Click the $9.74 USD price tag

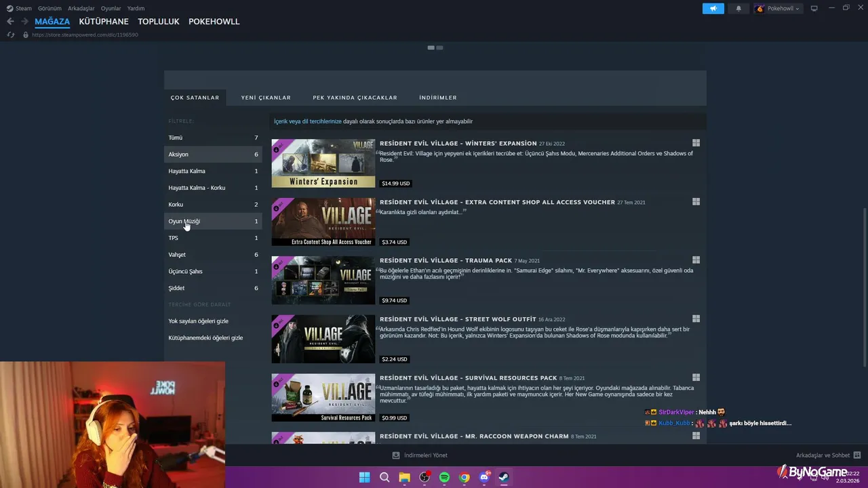coord(395,300)
